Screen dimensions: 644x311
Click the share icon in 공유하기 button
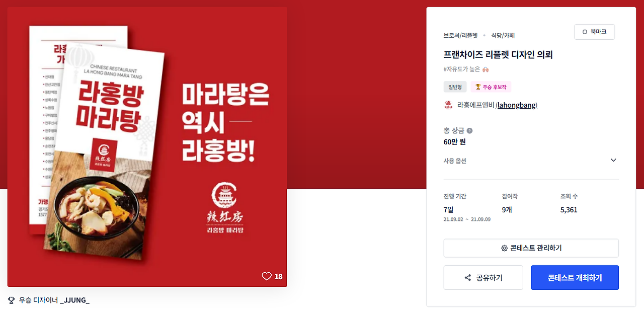click(x=468, y=278)
